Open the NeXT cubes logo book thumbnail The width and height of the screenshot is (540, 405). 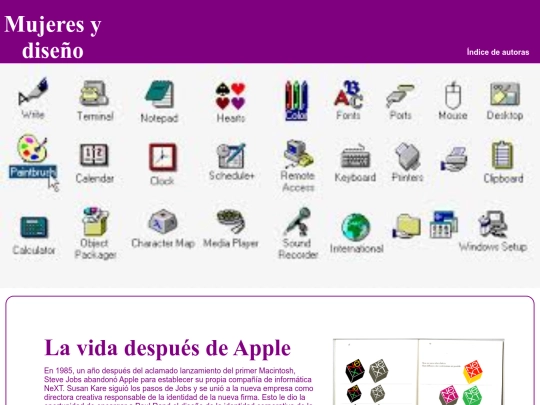pyautogui.click(x=419, y=372)
